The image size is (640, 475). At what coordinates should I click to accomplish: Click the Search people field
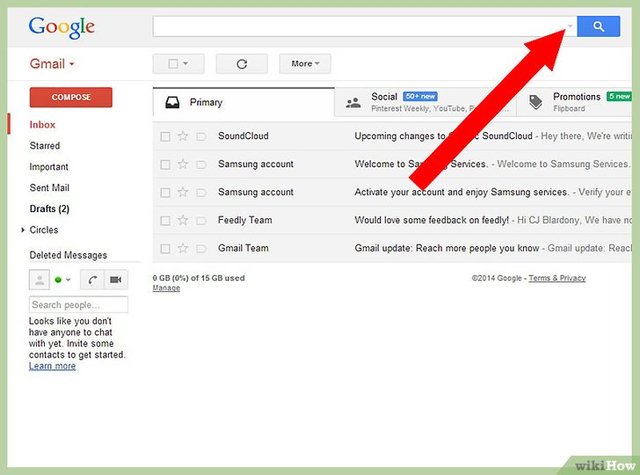(x=78, y=305)
